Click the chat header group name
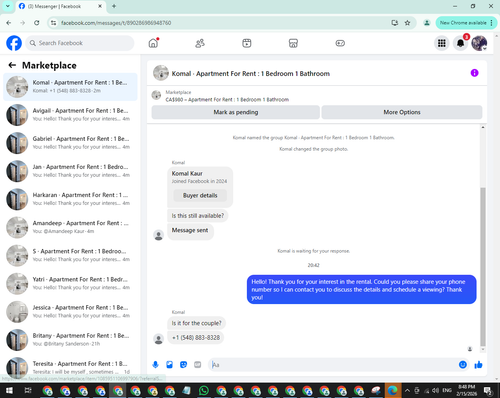 (251, 73)
